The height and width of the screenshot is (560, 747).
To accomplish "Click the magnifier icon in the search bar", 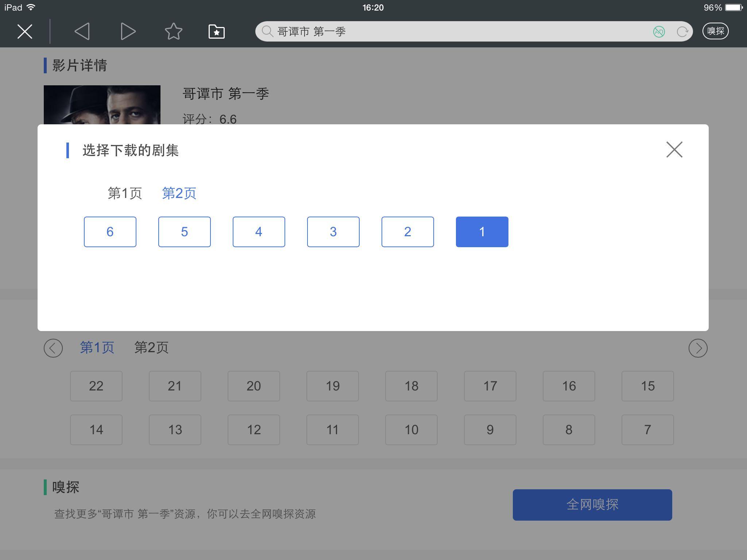I will pyautogui.click(x=268, y=31).
